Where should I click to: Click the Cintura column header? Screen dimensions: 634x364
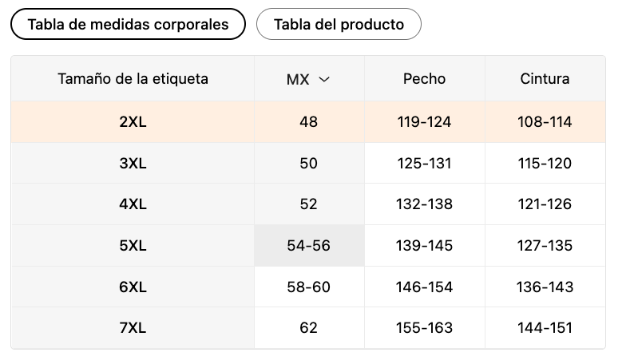[x=545, y=79]
